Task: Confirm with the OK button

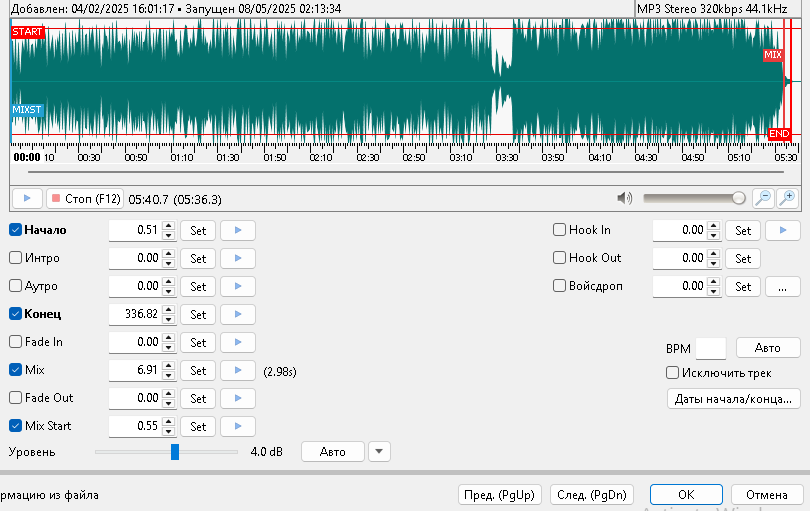Action: 686,494
